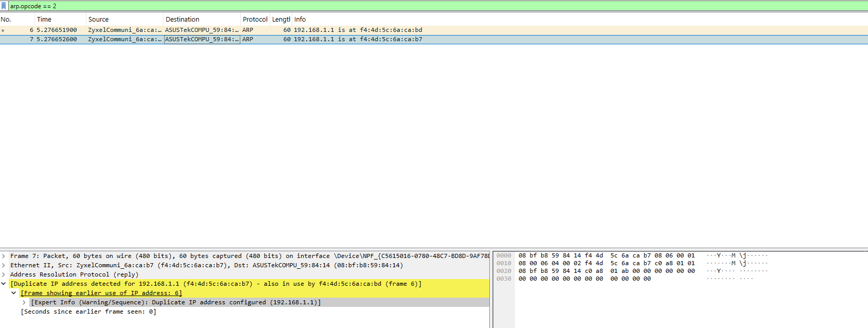Screen dimensions: 868x328
Task: Sort packets by Time column header
Action: [60, 20]
